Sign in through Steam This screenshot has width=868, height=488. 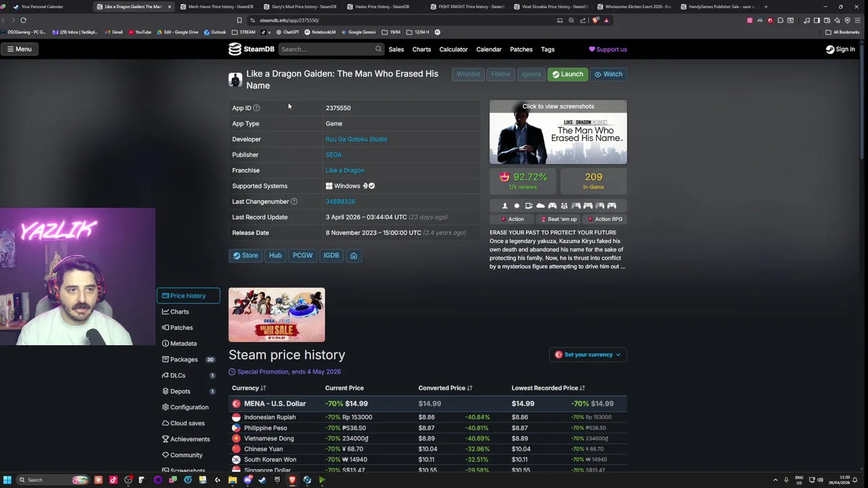click(840, 49)
